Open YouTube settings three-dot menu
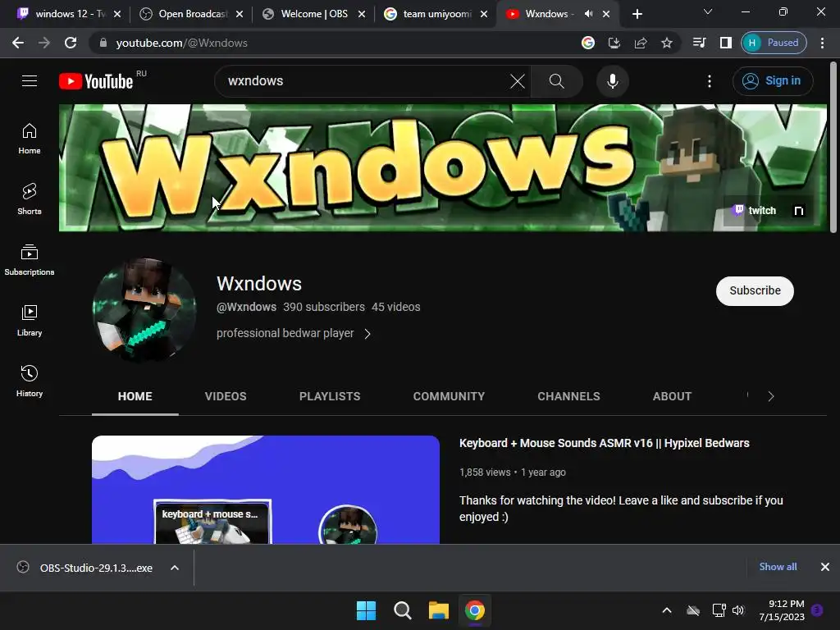 click(x=710, y=81)
